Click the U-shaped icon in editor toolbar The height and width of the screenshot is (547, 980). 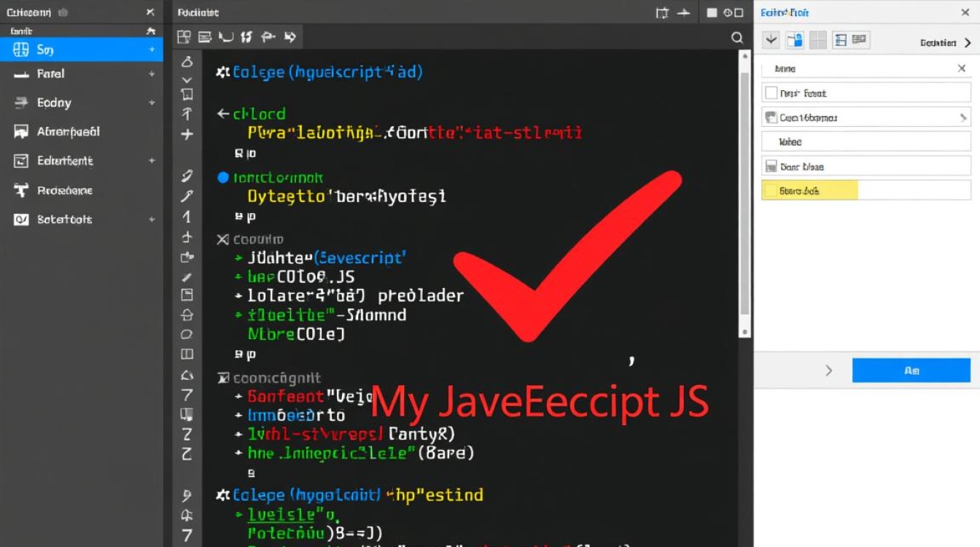tap(226, 37)
